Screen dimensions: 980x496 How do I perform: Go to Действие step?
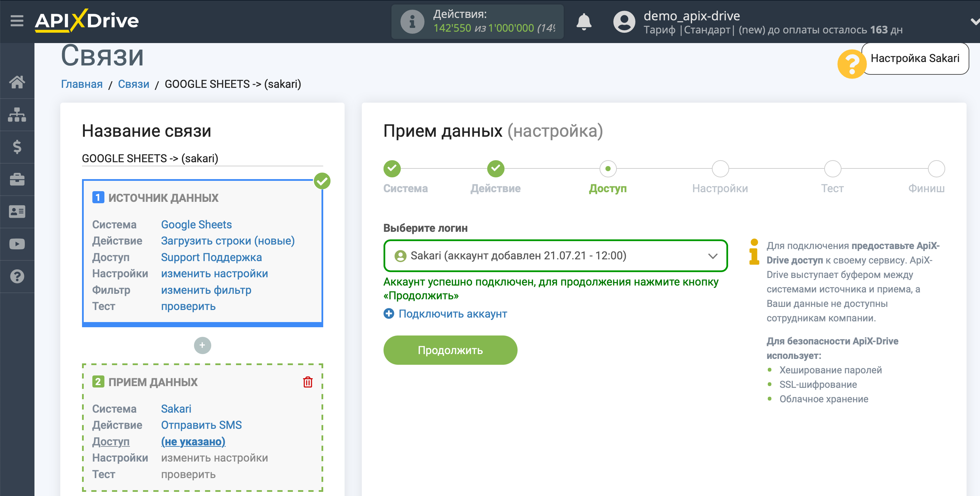pos(495,168)
